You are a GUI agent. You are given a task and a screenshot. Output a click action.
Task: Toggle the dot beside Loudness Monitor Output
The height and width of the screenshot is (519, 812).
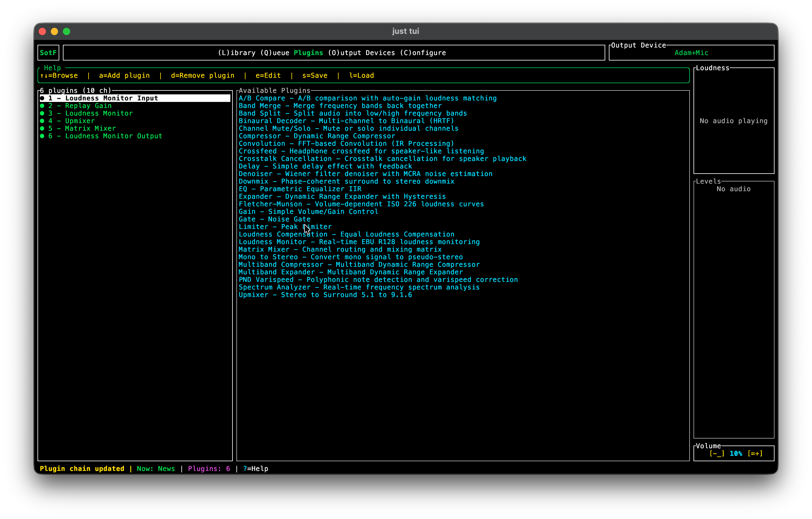tap(42, 136)
